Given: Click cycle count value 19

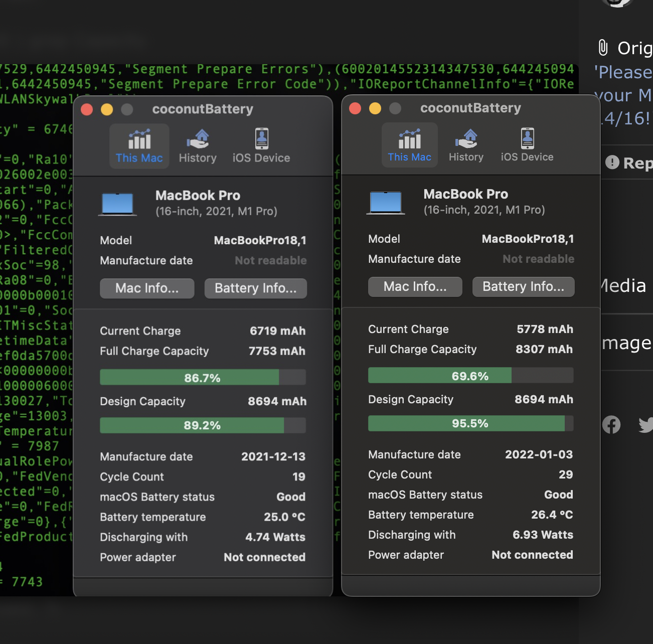Looking at the screenshot, I should (299, 476).
